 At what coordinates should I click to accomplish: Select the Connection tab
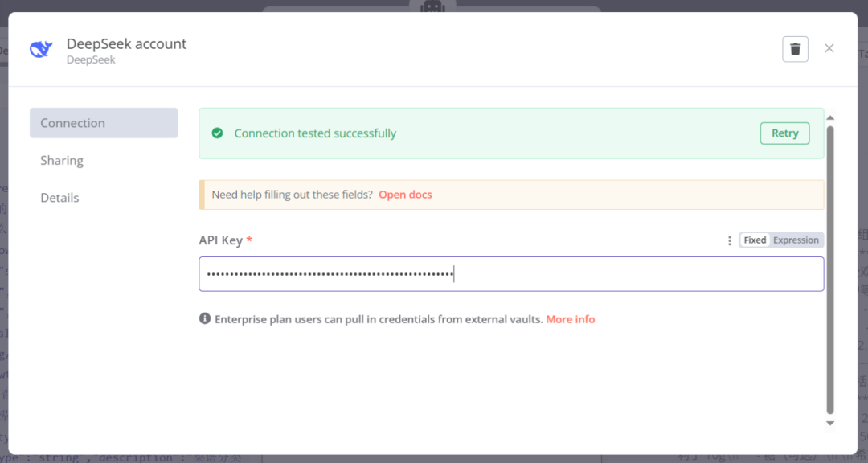104,123
